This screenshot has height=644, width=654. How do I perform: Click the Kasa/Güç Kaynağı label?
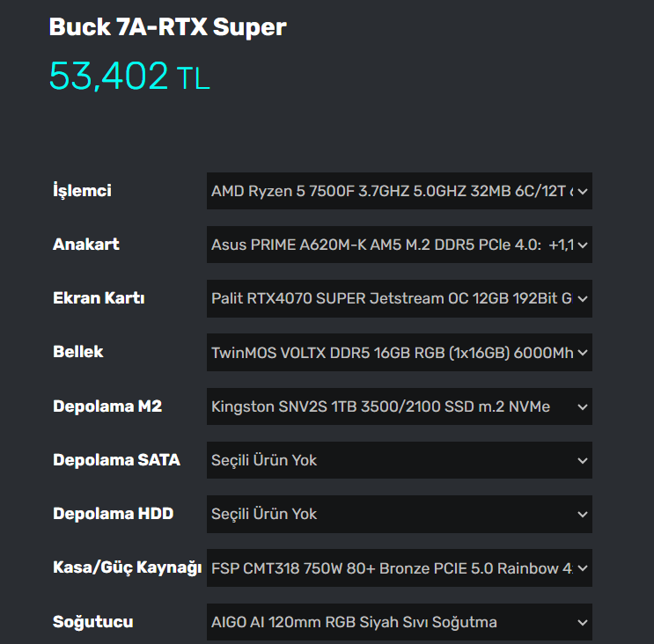pyautogui.click(x=128, y=568)
